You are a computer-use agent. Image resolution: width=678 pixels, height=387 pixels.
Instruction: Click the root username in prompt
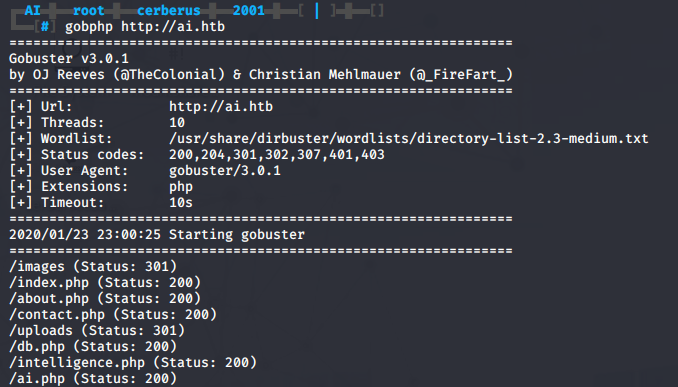click(x=89, y=10)
